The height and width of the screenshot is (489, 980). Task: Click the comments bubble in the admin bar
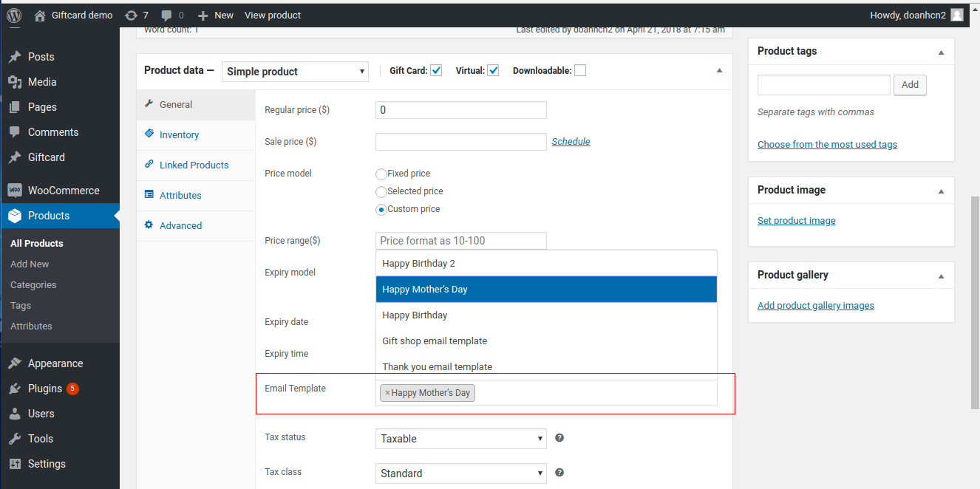(x=166, y=15)
